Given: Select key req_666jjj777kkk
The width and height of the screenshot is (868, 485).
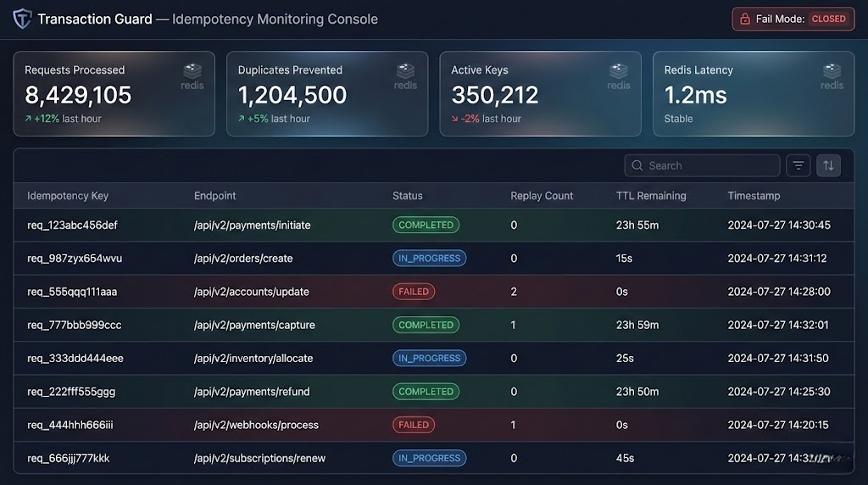Looking at the screenshot, I should pos(68,458).
